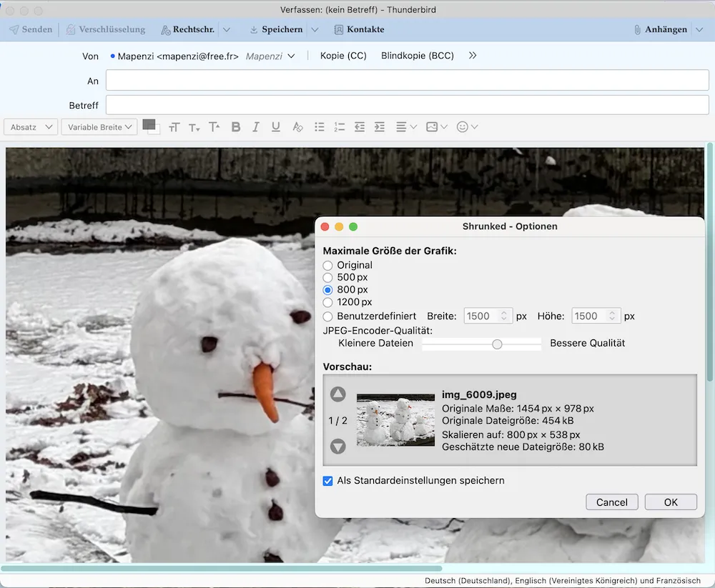Click the remove text formatting icon
Screen dimensions: 715x588
pyautogui.click(x=298, y=126)
